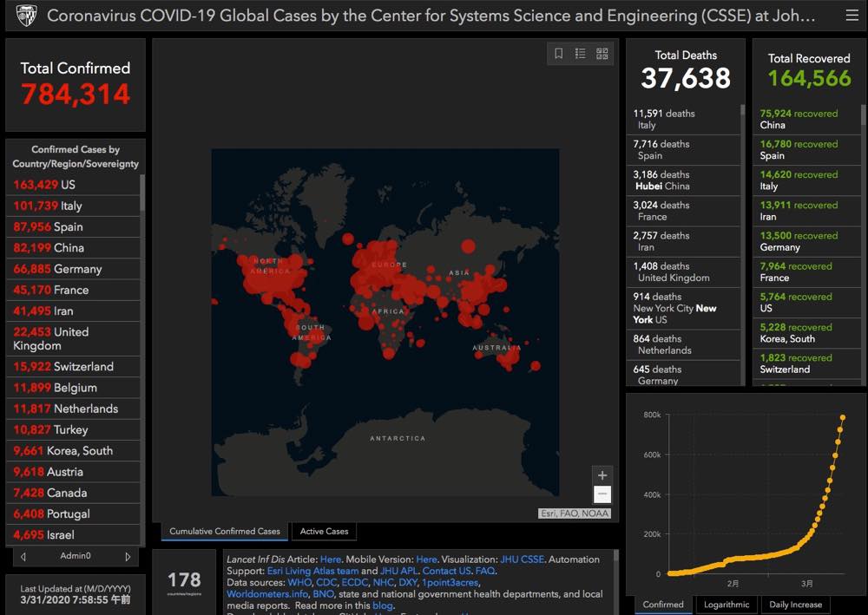Open the JHU APL link
Viewport: 868px width, 615px height.
[399, 572]
